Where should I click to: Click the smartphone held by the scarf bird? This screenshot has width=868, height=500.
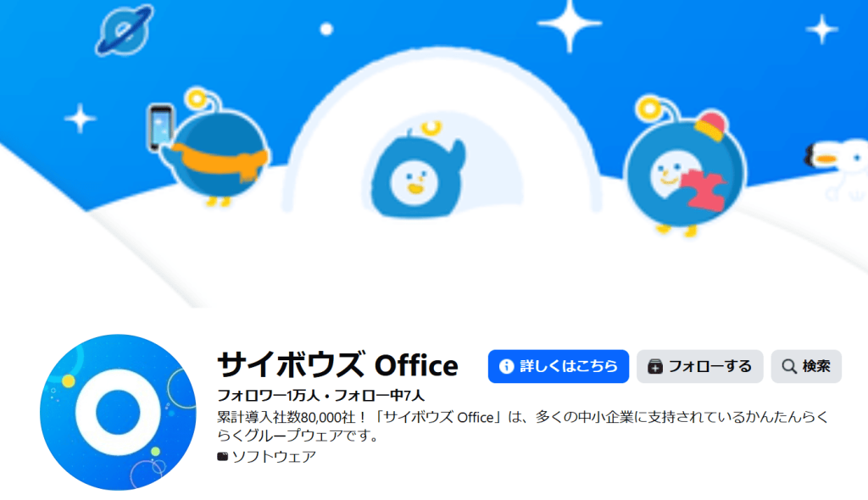click(x=160, y=127)
